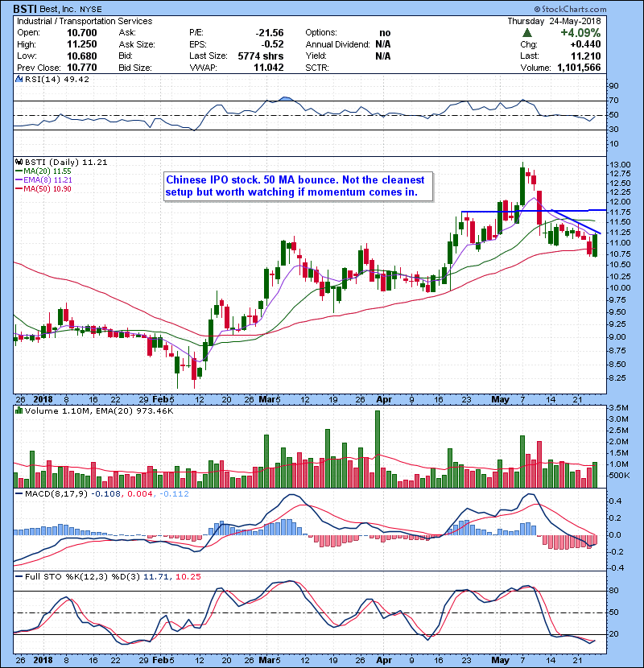Click the "SCTR:" label
The width and height of the screenshot is (644, 668).
click(317, 68)
